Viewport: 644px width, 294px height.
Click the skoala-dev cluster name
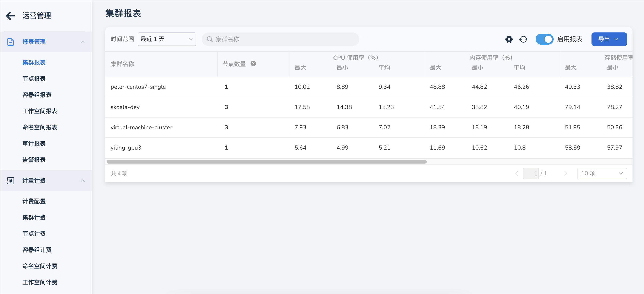125,107
